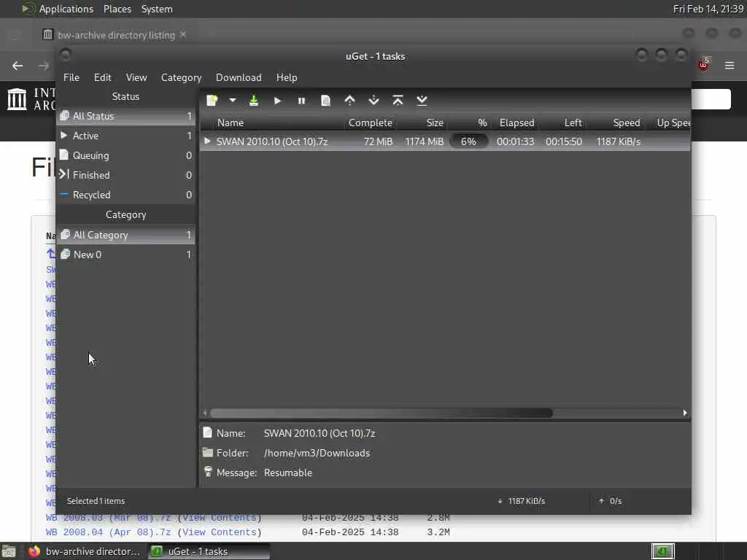Click the uGet - 1 tasks taskbar button
Viewport: 747px width, 560px height.
tap(209, 551)
